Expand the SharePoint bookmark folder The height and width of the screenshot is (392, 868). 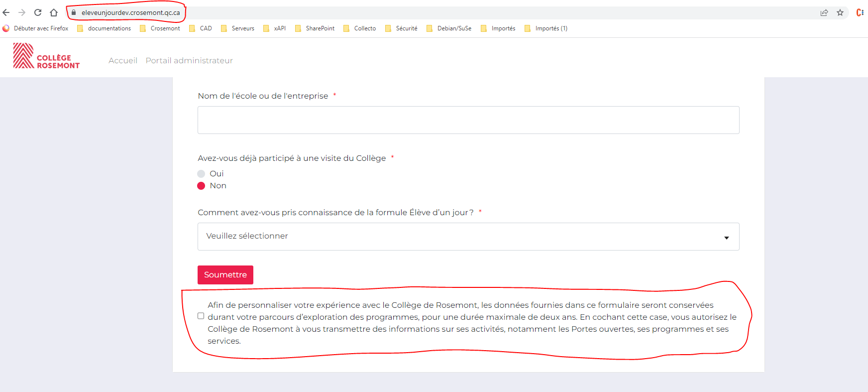tap(315, 28)
